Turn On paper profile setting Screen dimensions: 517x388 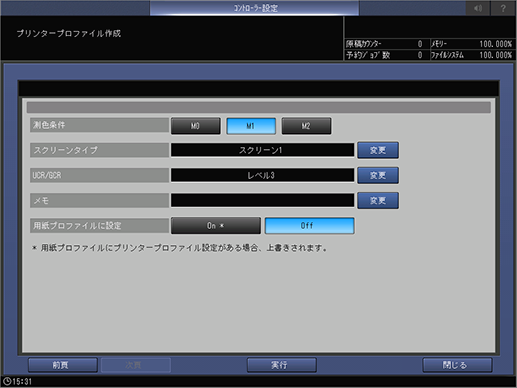coord(216,226)
